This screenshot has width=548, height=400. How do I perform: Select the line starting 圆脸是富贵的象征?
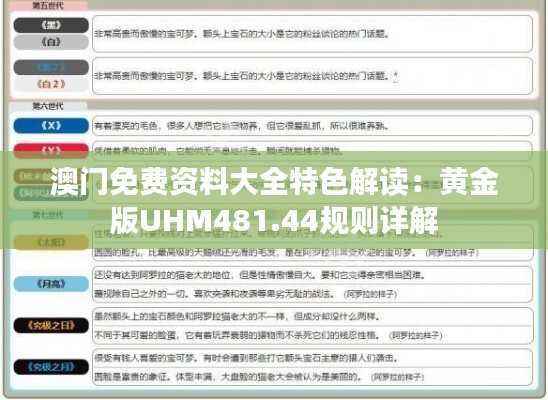[229, 377]
